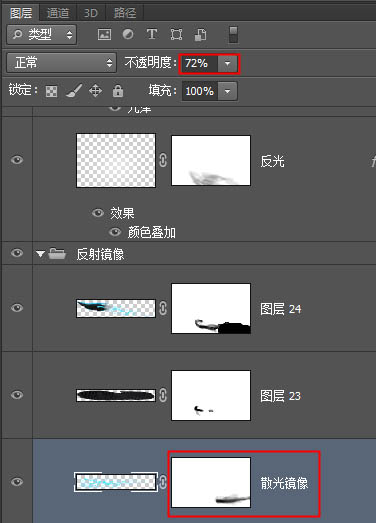The width and height of the screenshot is (376, 523).
Task: Open the 类型 filter dropdown
Action: coord(41,34)
